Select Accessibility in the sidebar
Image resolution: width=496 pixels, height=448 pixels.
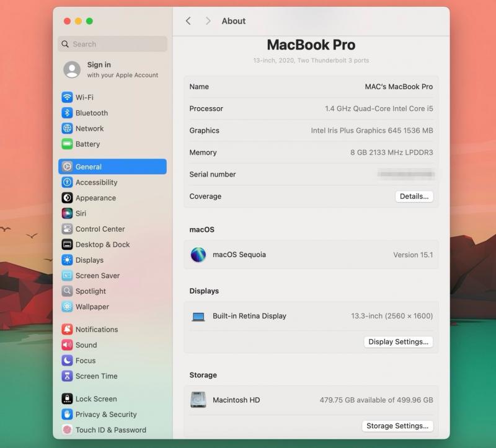113,182
